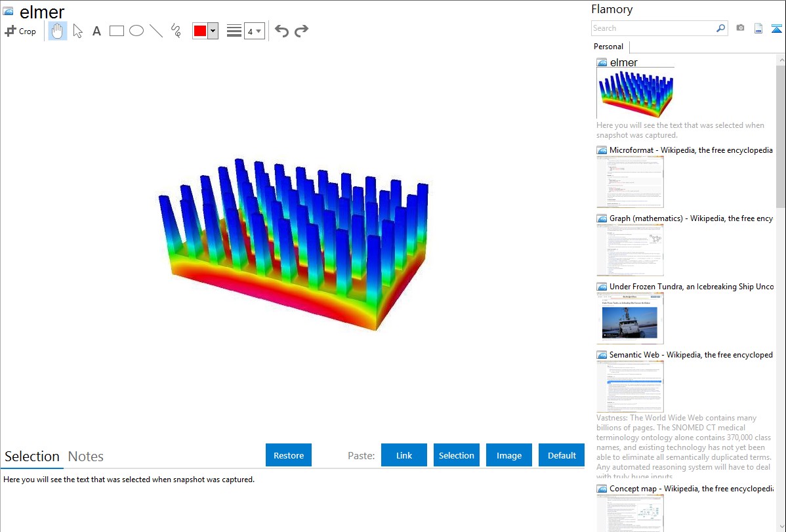This screenshot has height=532, width=786.
Task: Select the text annotation tool
Action: (96, 31)
